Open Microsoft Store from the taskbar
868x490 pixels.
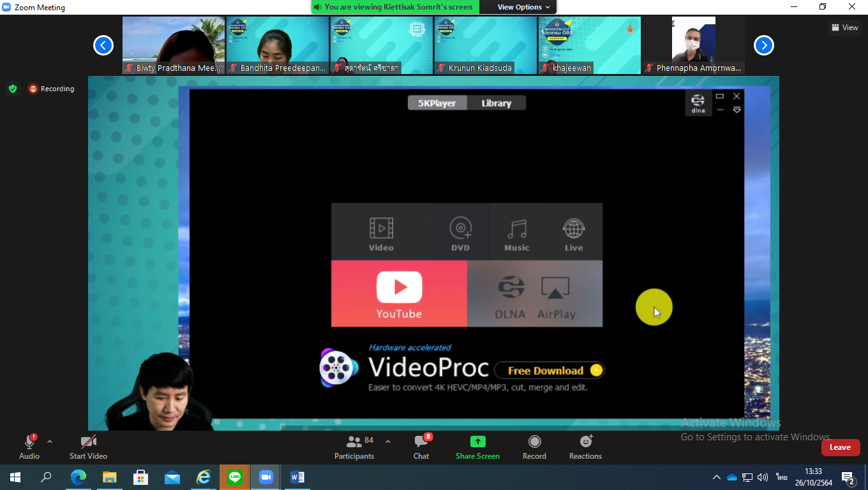(x=141, y=477)
